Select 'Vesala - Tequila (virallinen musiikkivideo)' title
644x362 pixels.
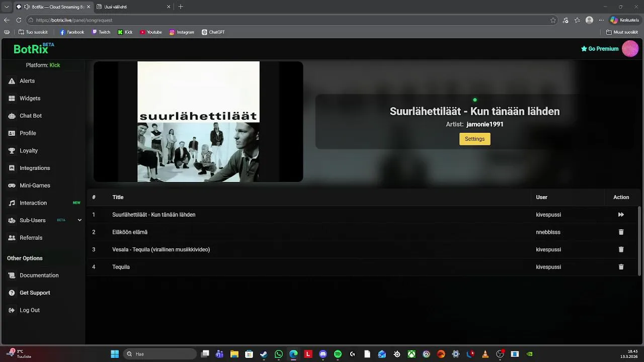click(161, 249)
